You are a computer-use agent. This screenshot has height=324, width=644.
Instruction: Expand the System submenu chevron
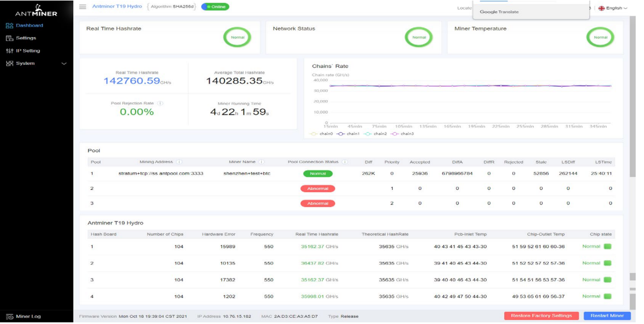(64, 64)
